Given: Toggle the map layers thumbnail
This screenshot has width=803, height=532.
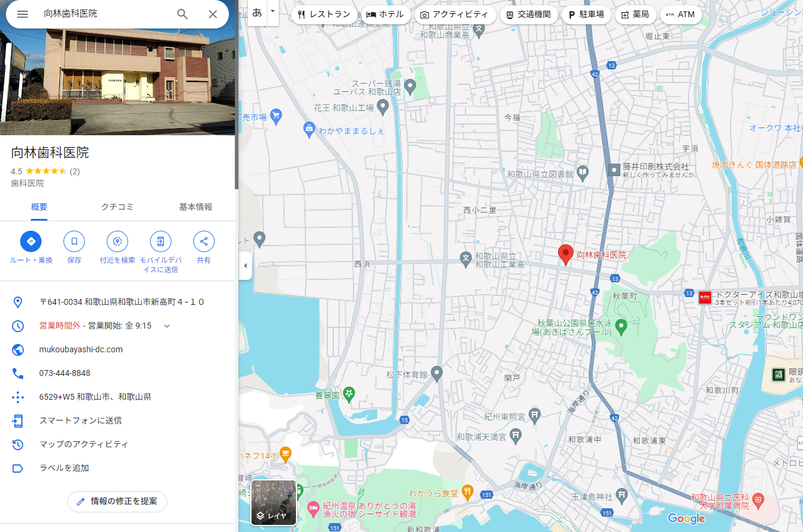Looking at the screenshot, I should [273, 502].
